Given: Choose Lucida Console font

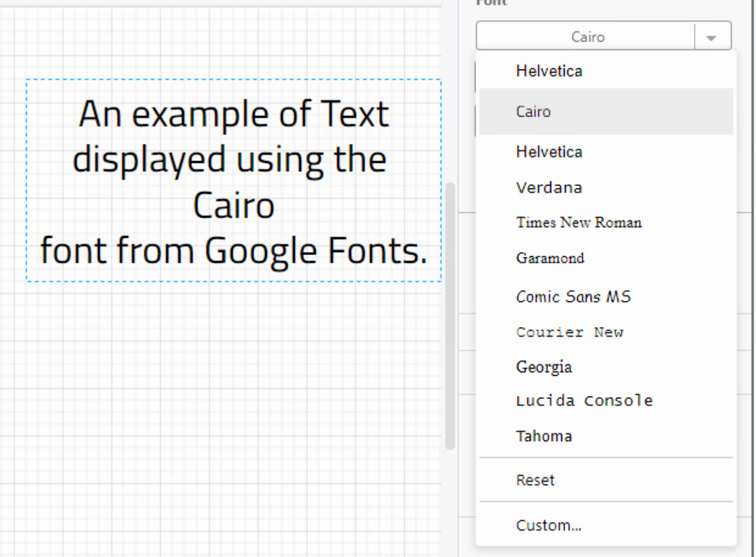Looking at the screenshot, I should click(606, 401).
